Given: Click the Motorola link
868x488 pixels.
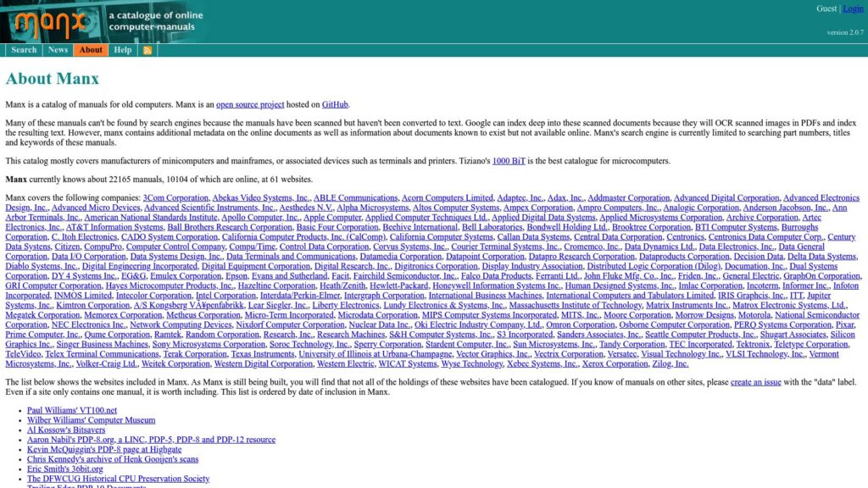Looking at the screenshot, I should (754, 315).
